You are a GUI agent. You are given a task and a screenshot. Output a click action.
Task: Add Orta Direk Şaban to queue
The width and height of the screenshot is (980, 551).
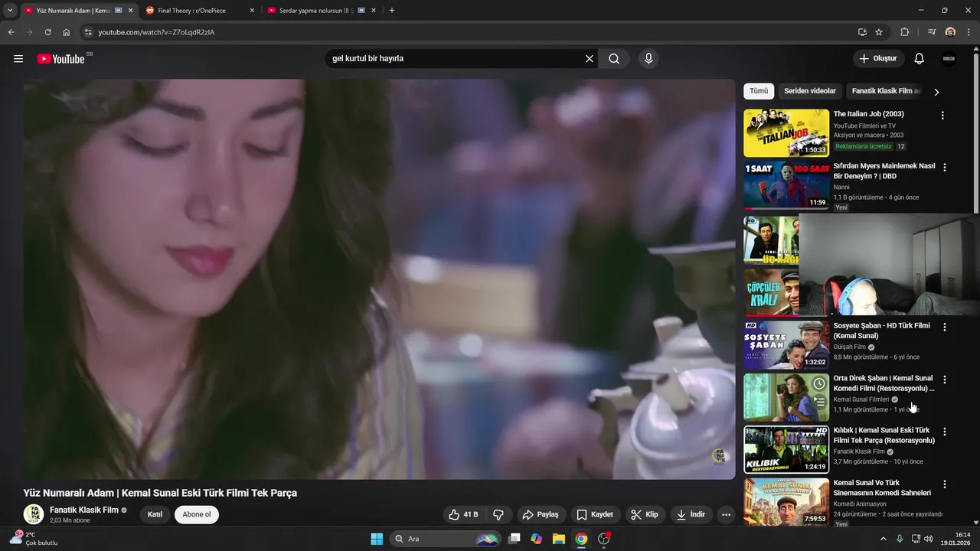818,402
